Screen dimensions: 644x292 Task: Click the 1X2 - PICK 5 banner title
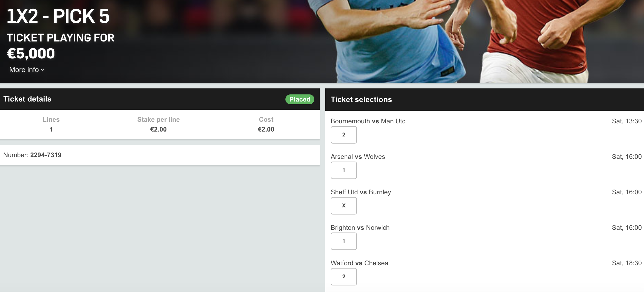58,16
